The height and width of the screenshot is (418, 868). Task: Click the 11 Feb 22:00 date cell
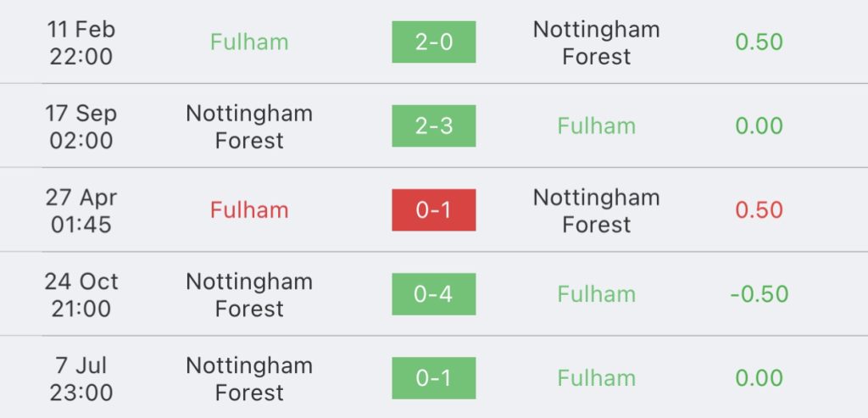(81, 42)
